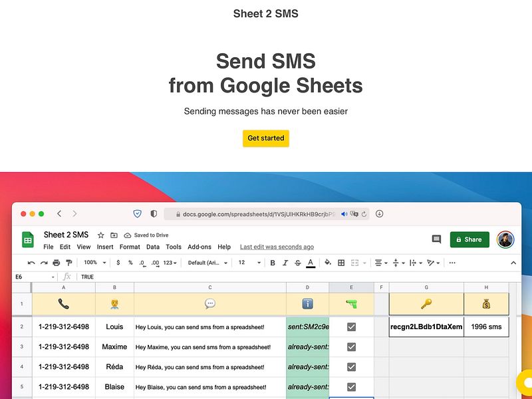Open the shield privacy extension icon

(x=137, y=213)
